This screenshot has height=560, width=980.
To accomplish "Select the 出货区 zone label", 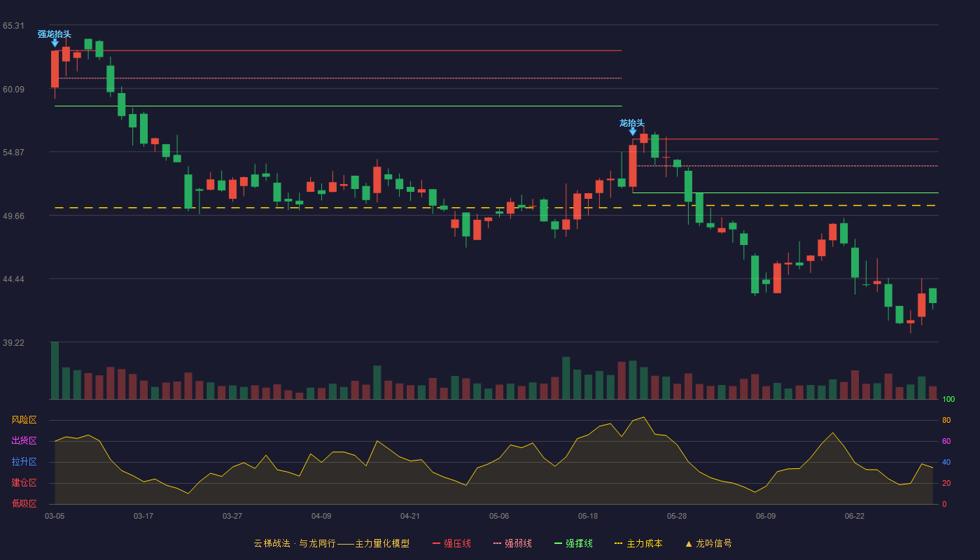I will (24, 441).
